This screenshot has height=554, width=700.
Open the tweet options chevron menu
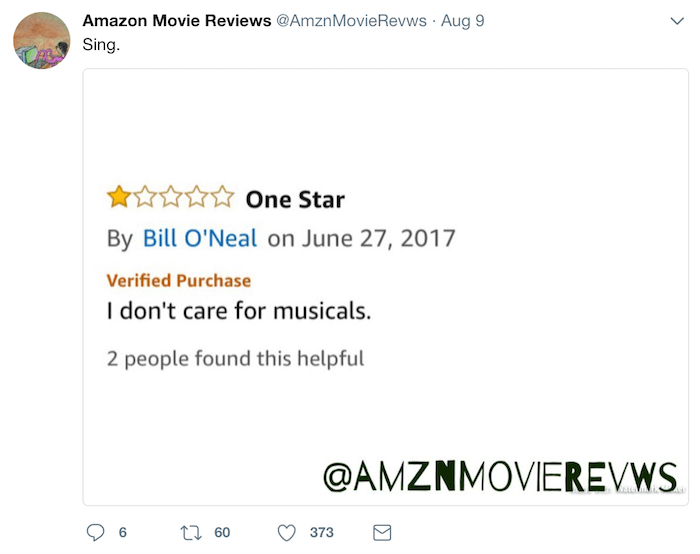677,21
